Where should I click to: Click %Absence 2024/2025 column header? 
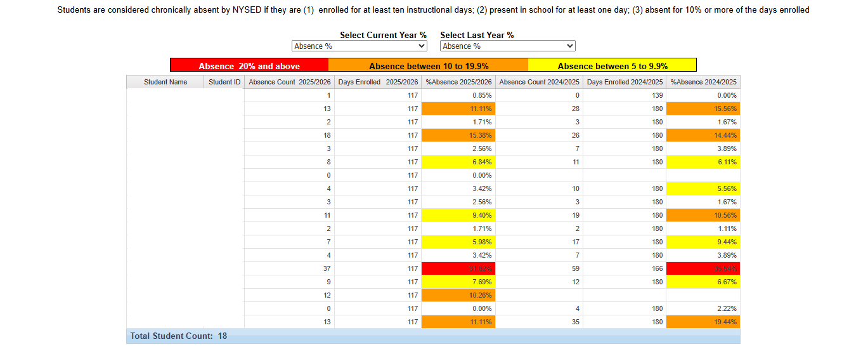click(x=703, y=82)
